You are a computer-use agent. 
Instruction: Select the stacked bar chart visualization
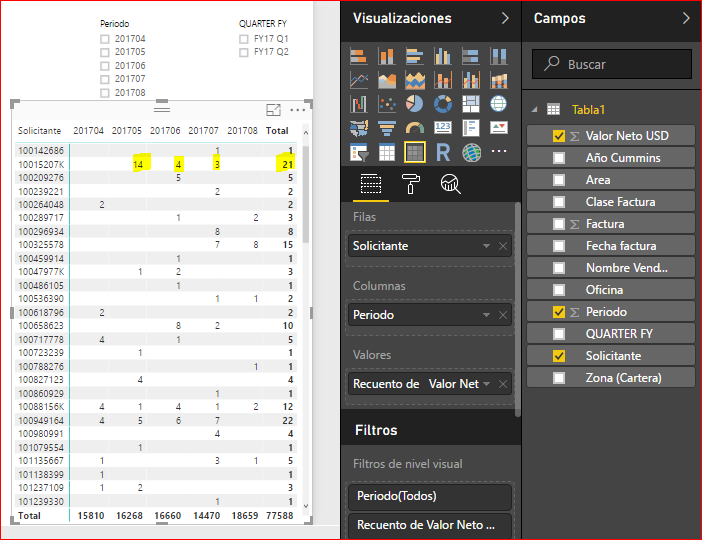coord(359,57)
